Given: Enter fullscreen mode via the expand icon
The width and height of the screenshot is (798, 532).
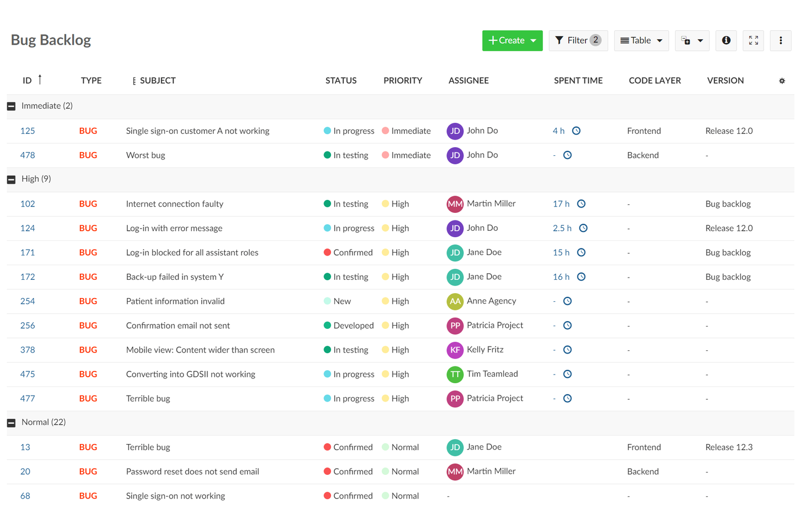Looking at the screenshot, I should click(x=753, y=40).
